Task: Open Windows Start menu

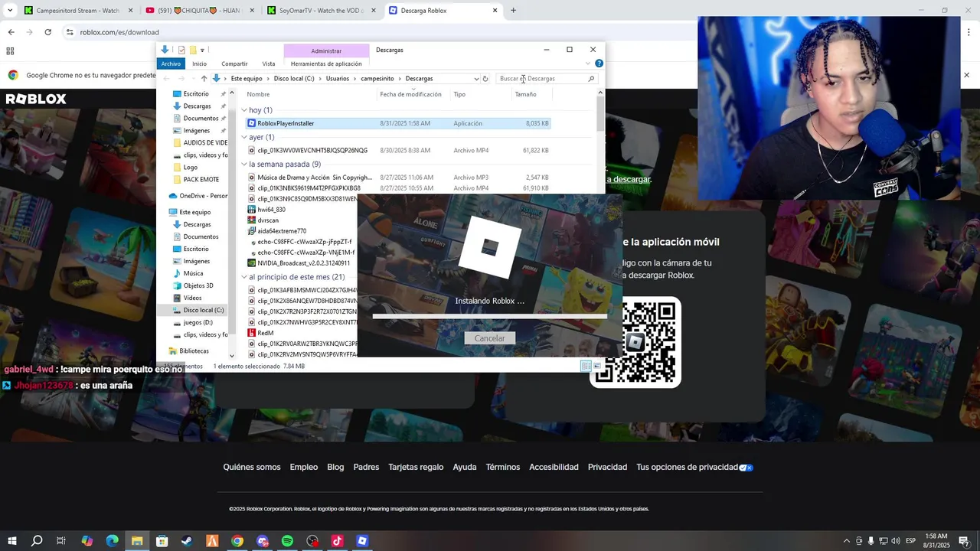Action: coord(11,541)
